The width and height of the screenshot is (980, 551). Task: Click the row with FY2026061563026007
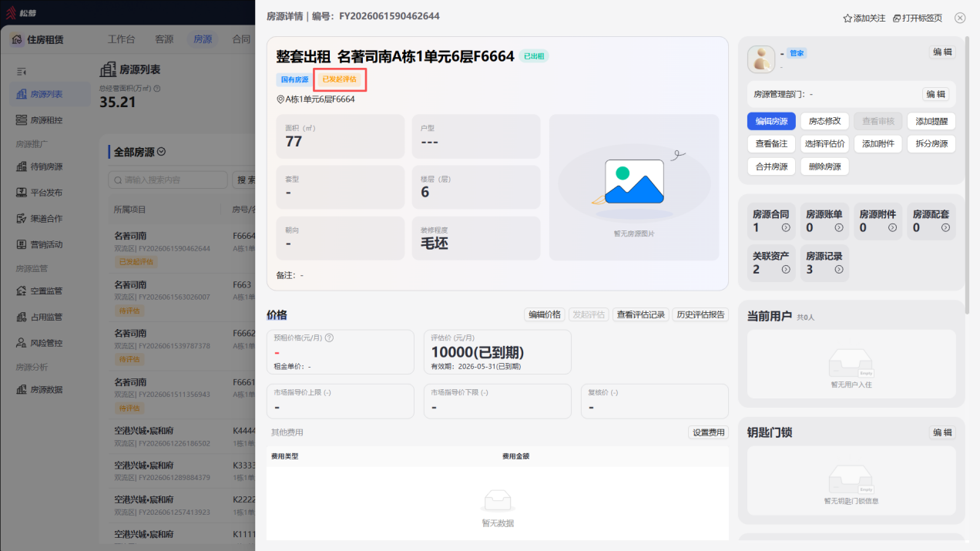tap(181, 297)
